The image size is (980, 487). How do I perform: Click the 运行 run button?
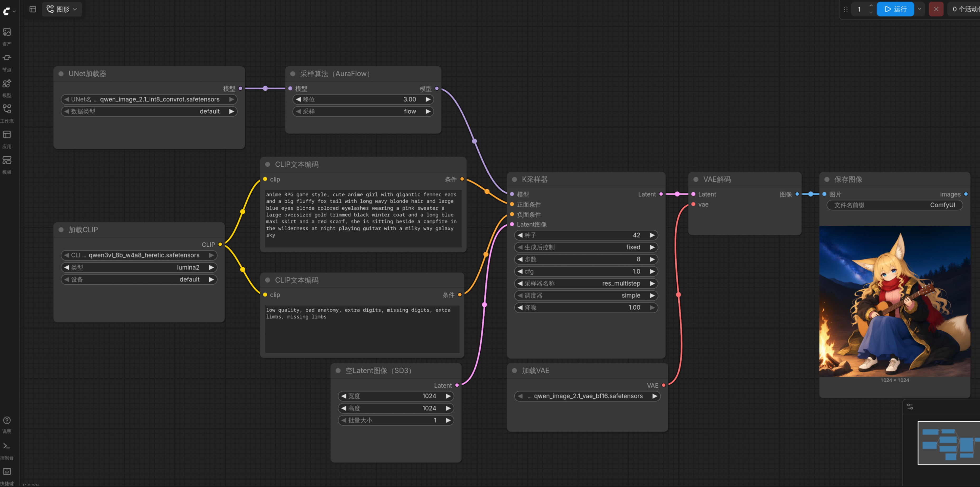pyautogui.click(x=895, y=9)
